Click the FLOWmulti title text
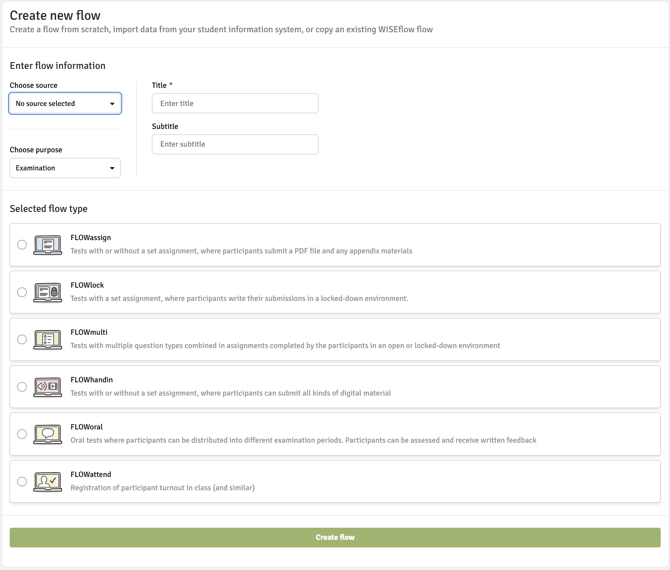The width and height of the screenshot is (670, 570). click(89, 332)
